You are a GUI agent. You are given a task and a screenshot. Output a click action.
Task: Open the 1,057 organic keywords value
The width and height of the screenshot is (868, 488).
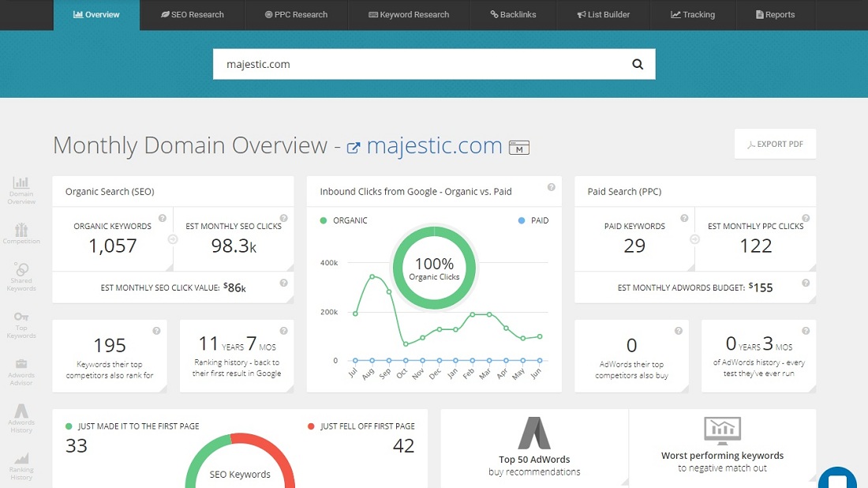pos(113,246)
